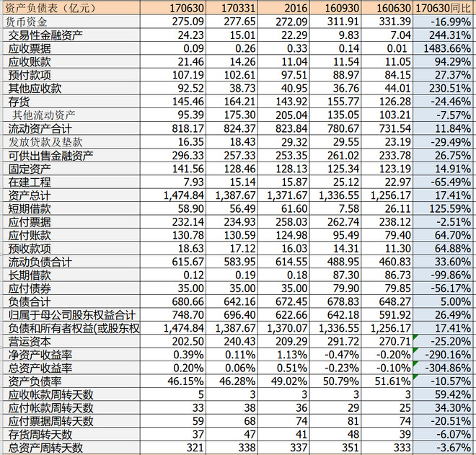Screen dimensions: 476x455
Task: Select the 1,370.07 cell in 2016 column
Action: 283,328
